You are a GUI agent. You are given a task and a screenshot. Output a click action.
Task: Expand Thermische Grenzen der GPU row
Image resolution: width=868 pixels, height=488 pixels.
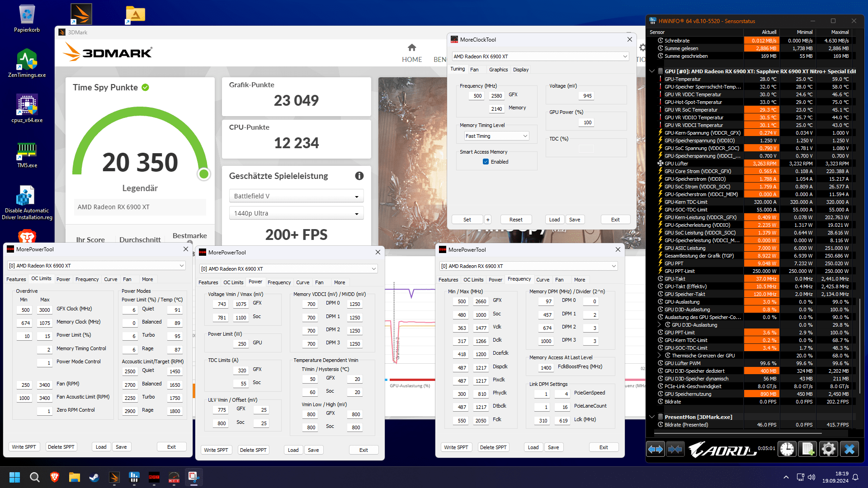tap(659, 356)
